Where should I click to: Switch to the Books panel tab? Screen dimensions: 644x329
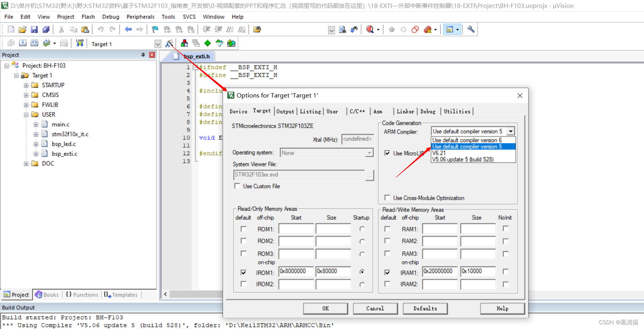(x=47, y=295)
